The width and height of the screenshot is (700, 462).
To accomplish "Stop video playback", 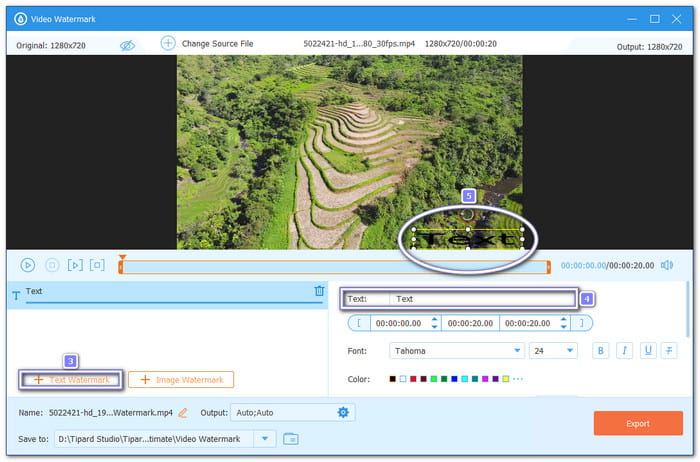I will (x=51, y=265).
